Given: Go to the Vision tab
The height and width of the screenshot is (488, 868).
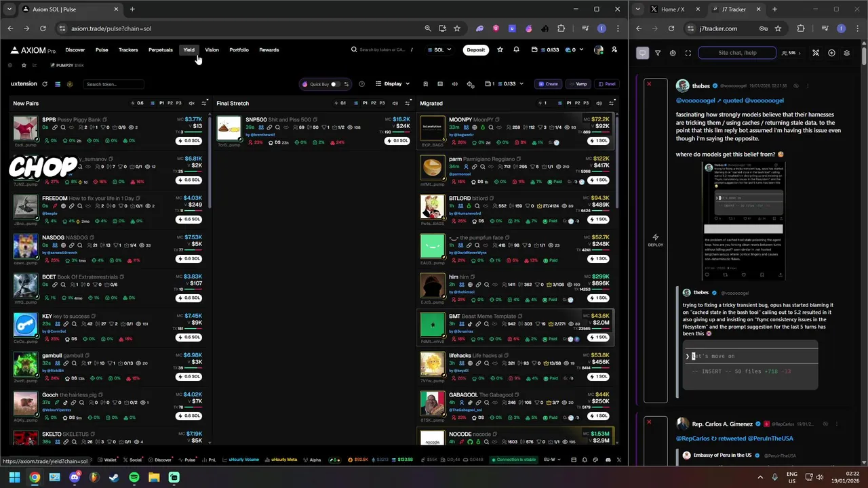Looking at the screenshot, I should 212,49.
